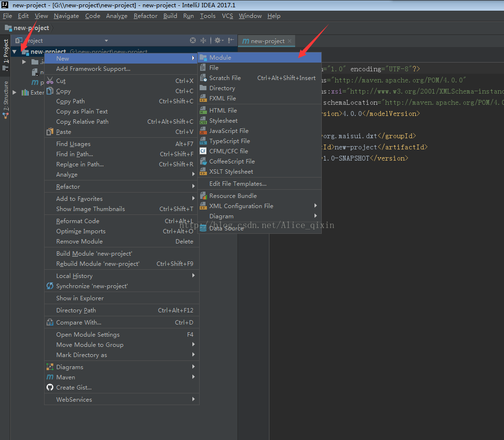This screenshot has height=440, width=504.
Task: Select Reformat Code entry
Action: 122,221
